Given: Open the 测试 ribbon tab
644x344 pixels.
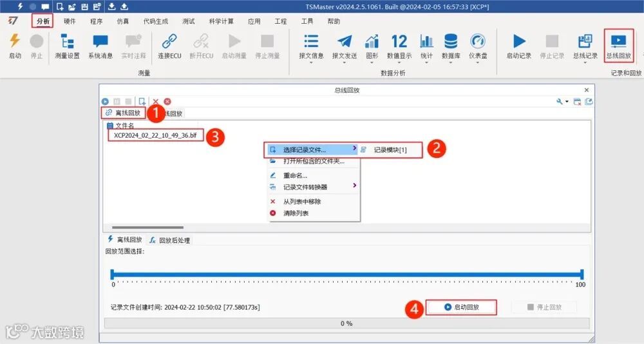Looking at the screenshot, I should click(189, 21).
